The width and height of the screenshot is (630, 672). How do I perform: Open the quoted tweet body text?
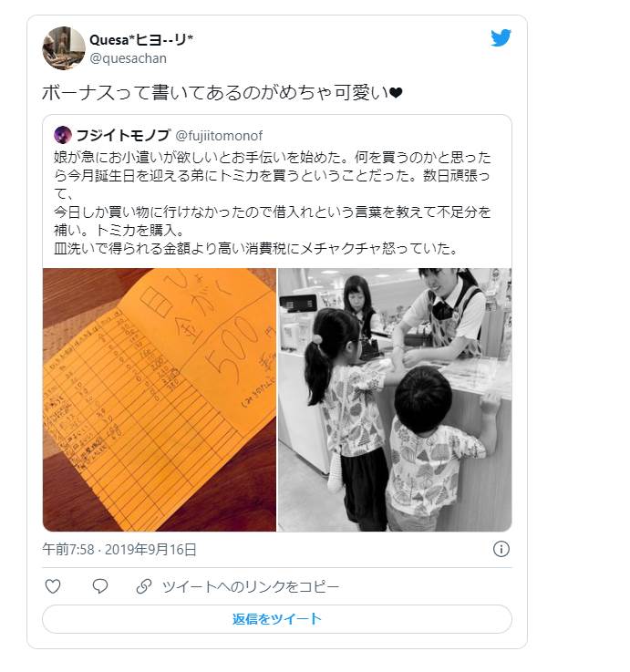pyautogui.click(x=273, y=202)
